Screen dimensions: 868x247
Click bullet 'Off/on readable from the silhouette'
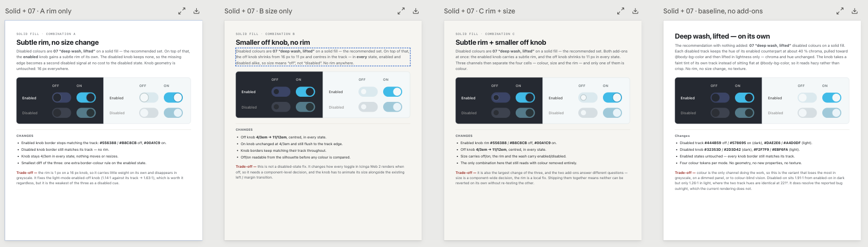[x=295, y=157]
